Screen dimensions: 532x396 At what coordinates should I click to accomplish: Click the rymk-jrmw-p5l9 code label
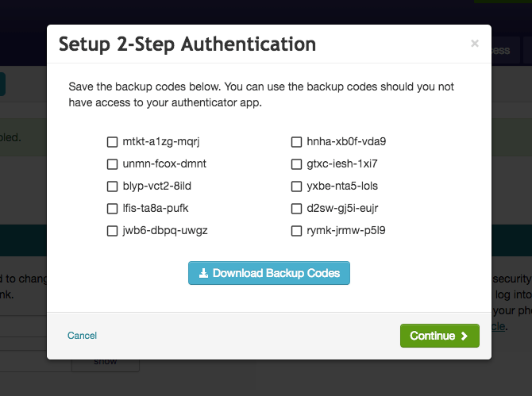[x=346, y=231]
